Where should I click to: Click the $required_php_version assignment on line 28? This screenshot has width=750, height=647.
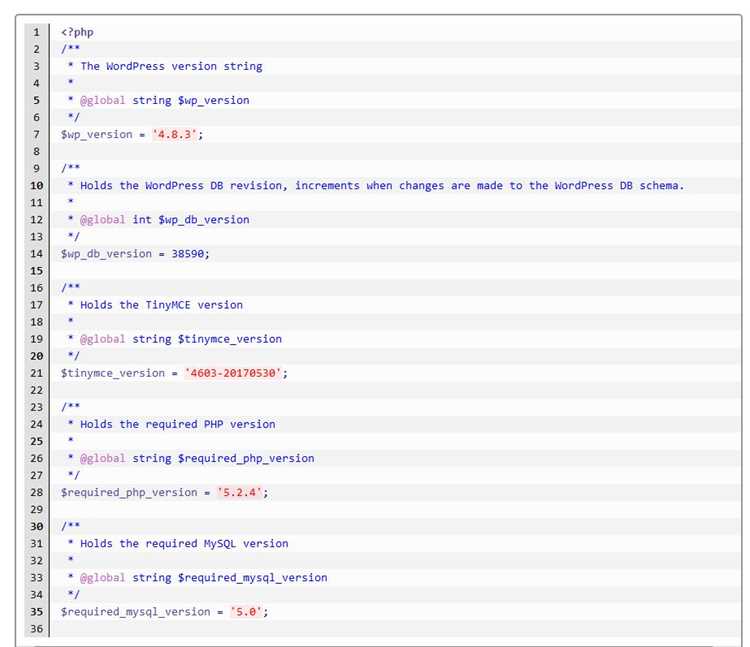point(129,493)
